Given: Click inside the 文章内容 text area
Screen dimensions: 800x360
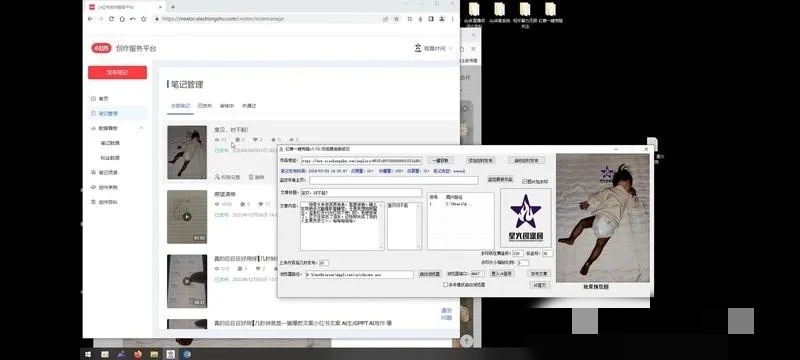Looking at the screenshot, I should 342,226.
